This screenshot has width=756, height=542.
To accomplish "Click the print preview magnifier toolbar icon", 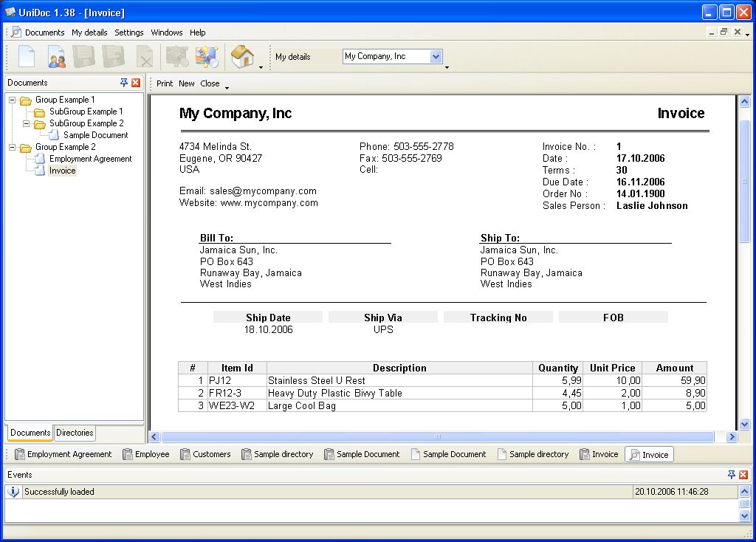I will (206, 57).
